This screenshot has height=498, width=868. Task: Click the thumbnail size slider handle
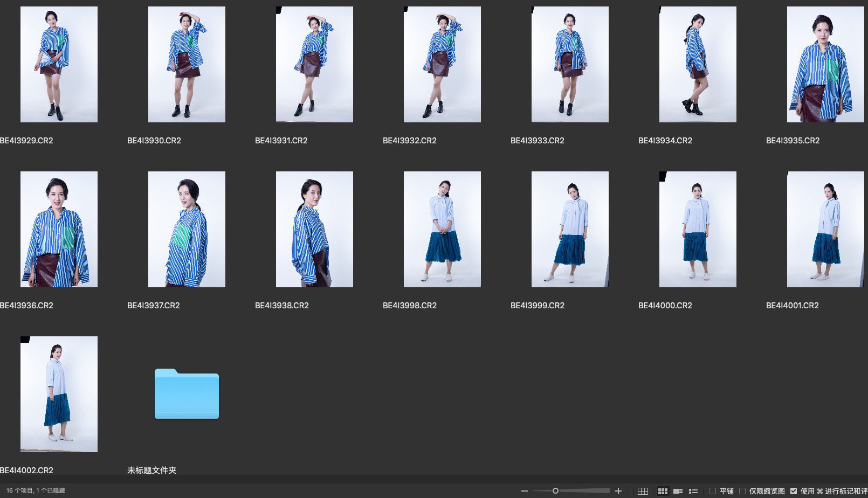(x=555, y=491)
